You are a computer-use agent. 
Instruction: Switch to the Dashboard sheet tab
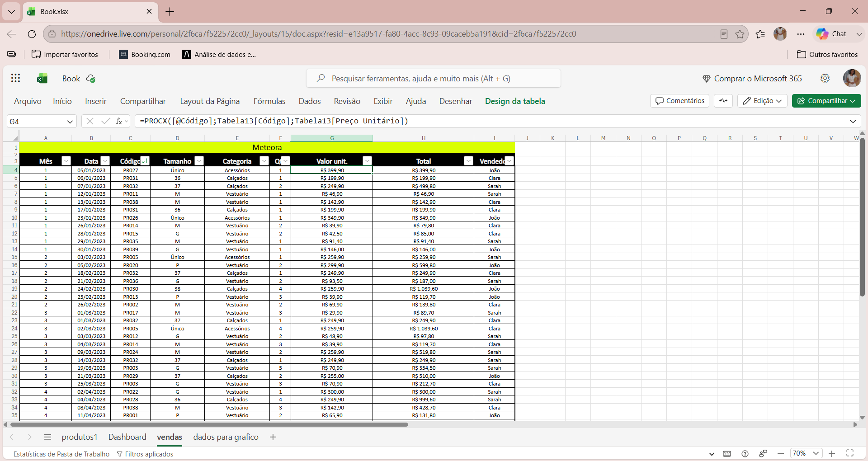[127, 437]
